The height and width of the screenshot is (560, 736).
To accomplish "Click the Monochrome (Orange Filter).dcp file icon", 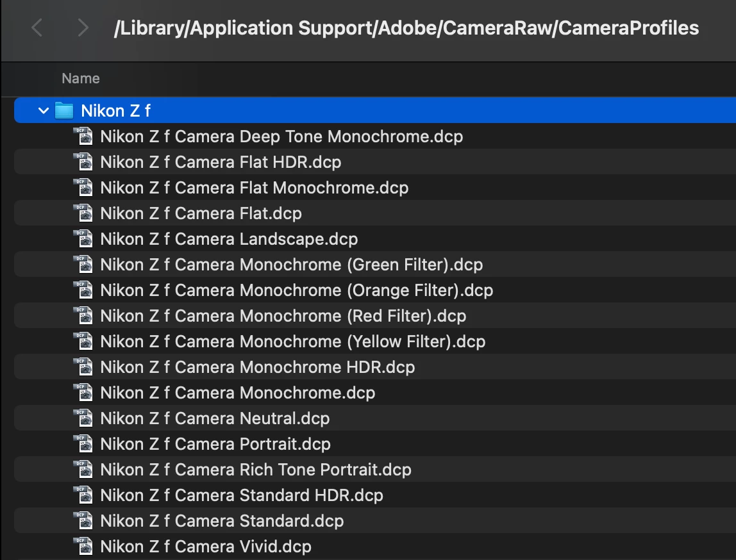I will coord(83,290).
